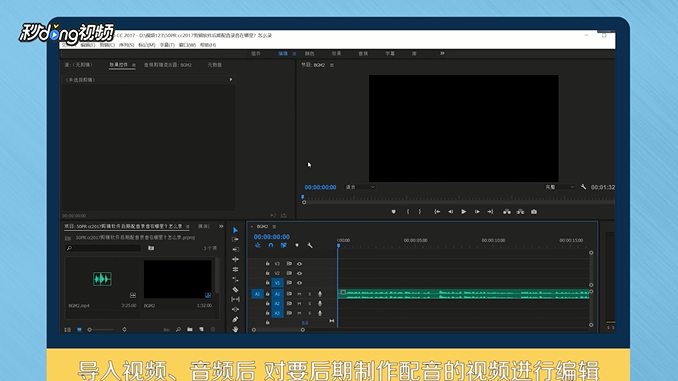Click the Mark In button

tap(407, 211)
